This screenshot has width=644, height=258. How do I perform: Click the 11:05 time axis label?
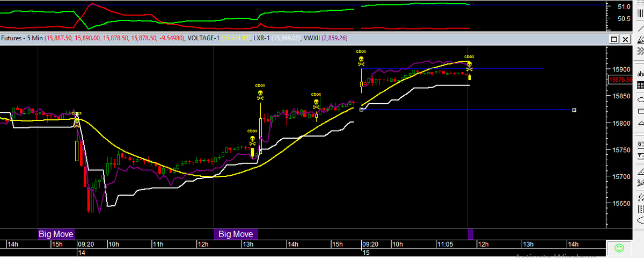point(445,244)
